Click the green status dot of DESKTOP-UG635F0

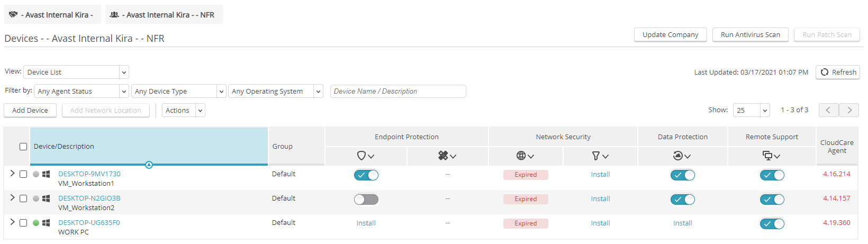[36, 223]
